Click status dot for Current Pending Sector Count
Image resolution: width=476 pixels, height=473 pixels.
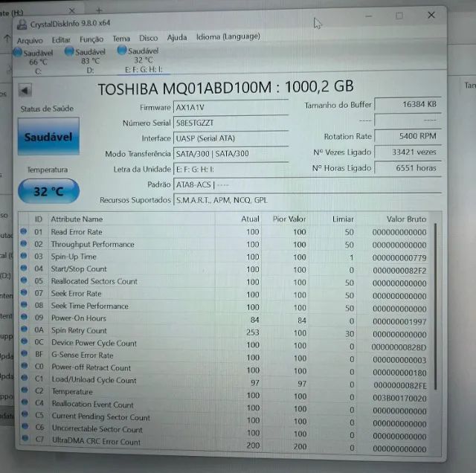pos(25,414)
